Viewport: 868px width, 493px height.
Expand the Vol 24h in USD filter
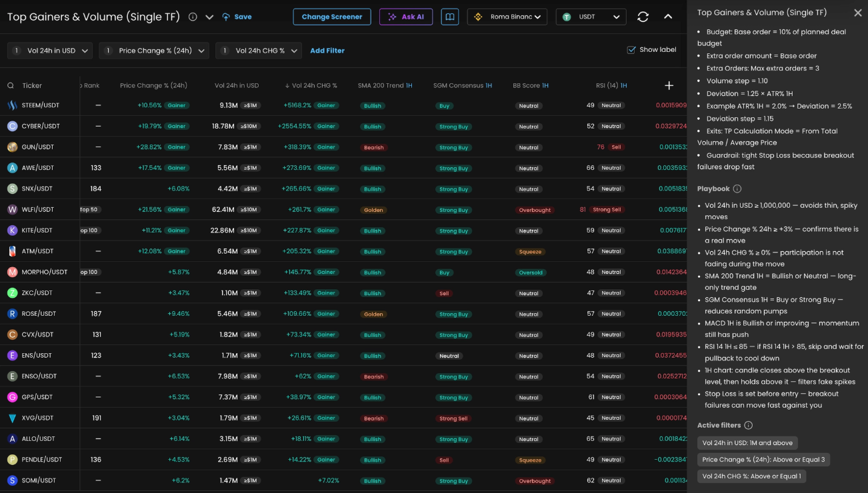51,51
